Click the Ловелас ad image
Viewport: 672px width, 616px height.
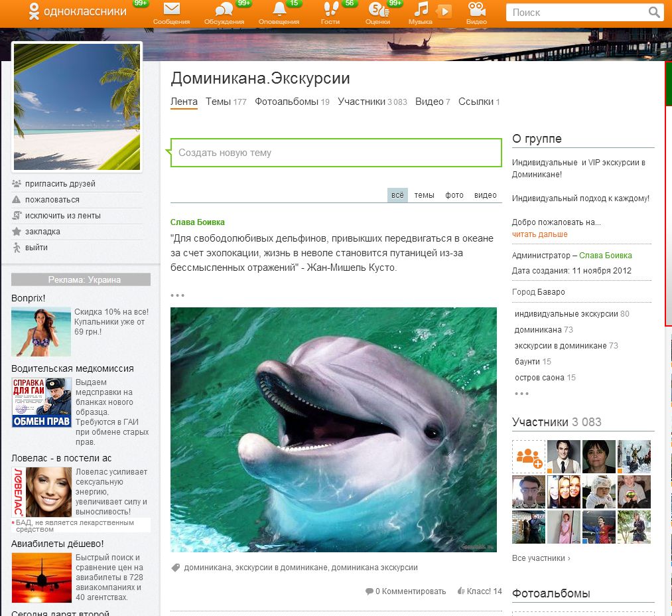[x=42, y=492]
